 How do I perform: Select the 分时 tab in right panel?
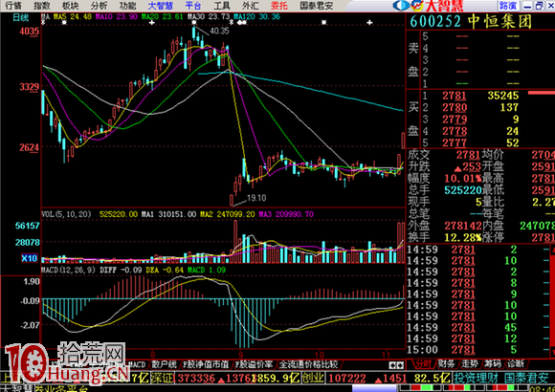pyautogui.click(x=423, y=363)
